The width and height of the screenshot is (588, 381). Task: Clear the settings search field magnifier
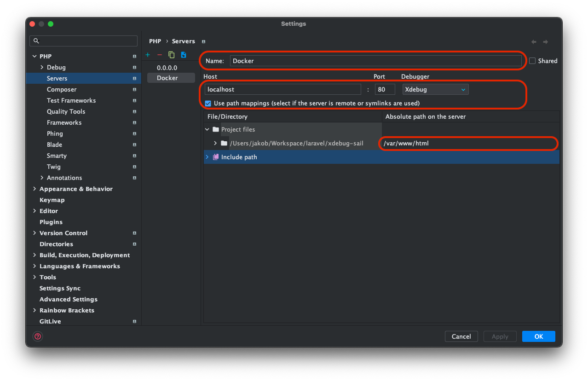(36, 41)
